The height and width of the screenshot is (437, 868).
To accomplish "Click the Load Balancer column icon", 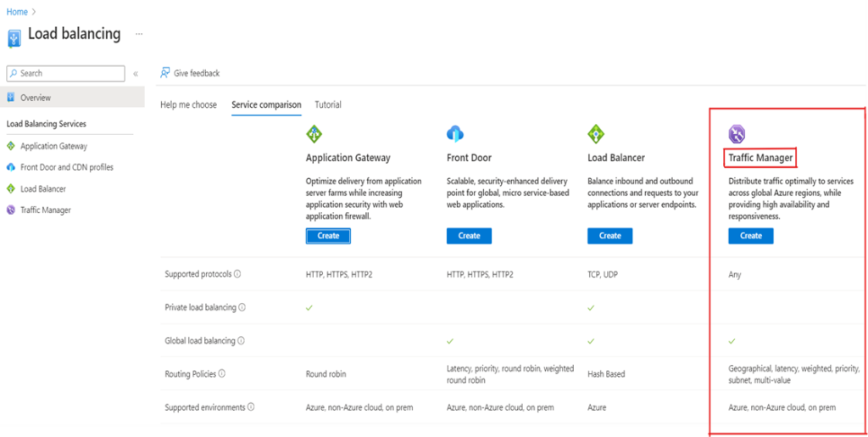I will coord(596,133).
